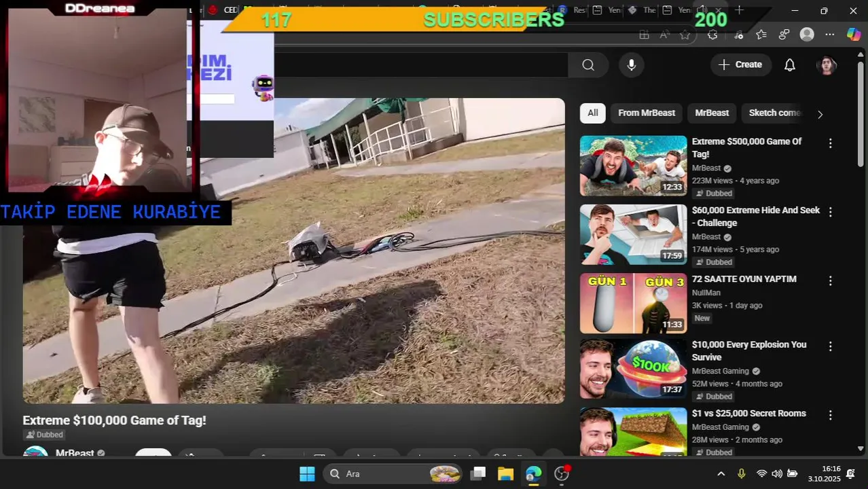Click the YouTube Create button
The height and width of the screenshot is (489, 868).
coord(741,65)
